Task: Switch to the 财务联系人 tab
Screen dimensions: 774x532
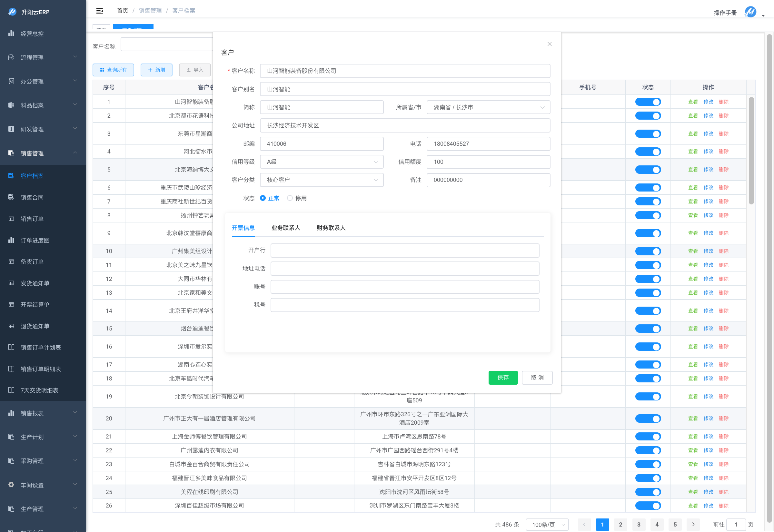Action: point(331,228)
